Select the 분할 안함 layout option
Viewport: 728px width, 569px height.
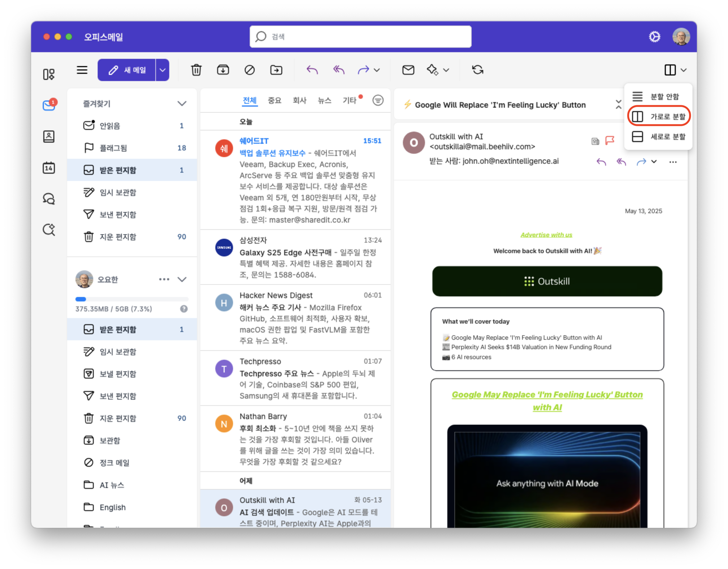[x=658, y=97]
